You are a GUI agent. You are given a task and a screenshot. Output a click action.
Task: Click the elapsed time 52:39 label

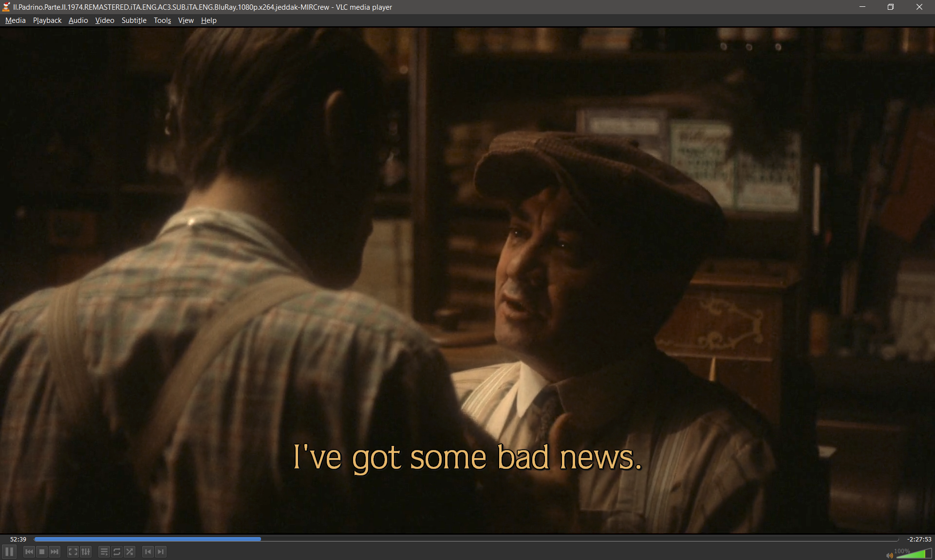point(18,539)
